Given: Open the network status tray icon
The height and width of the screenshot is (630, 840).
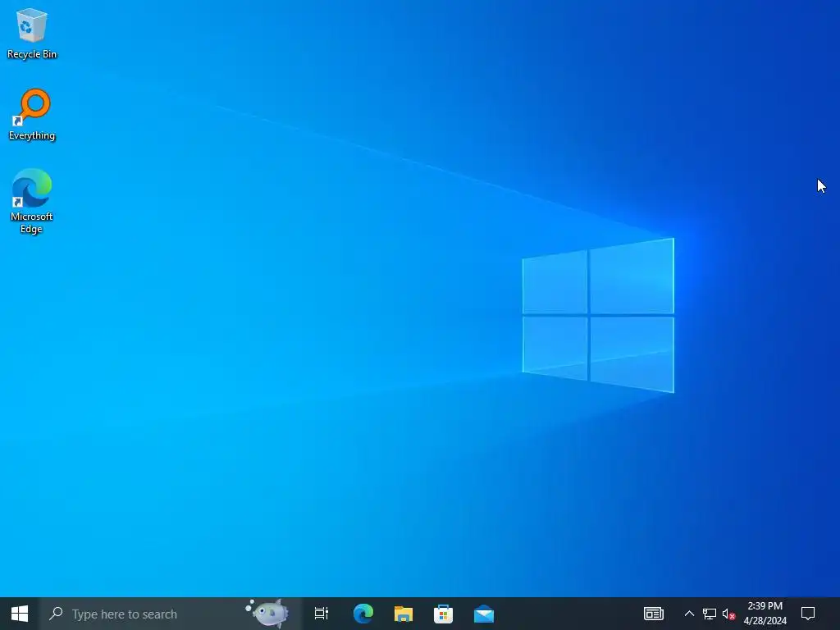Looking at the screenshot, I should pos(710,614).
